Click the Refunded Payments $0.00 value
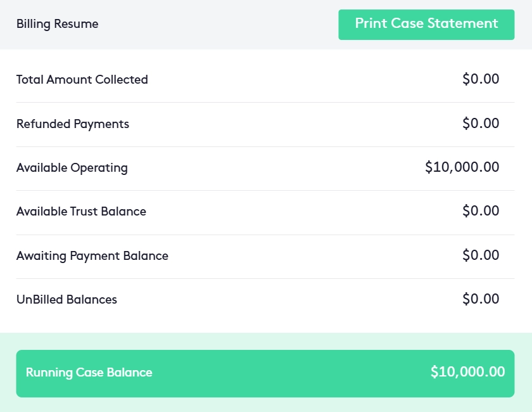The width and height of the screenshot is (532, 412). (481, 124)
